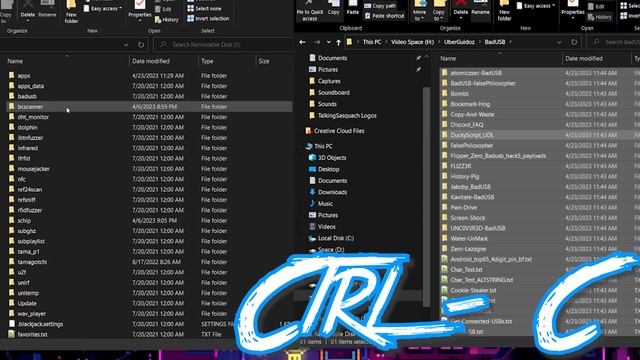Click Search Removable Disk field
This screenshot has height=360, width=640.
[224, 44]
